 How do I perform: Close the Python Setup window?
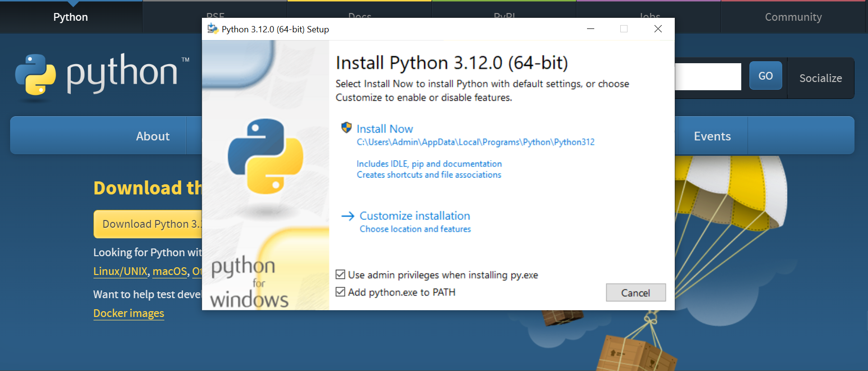point(658,29)
